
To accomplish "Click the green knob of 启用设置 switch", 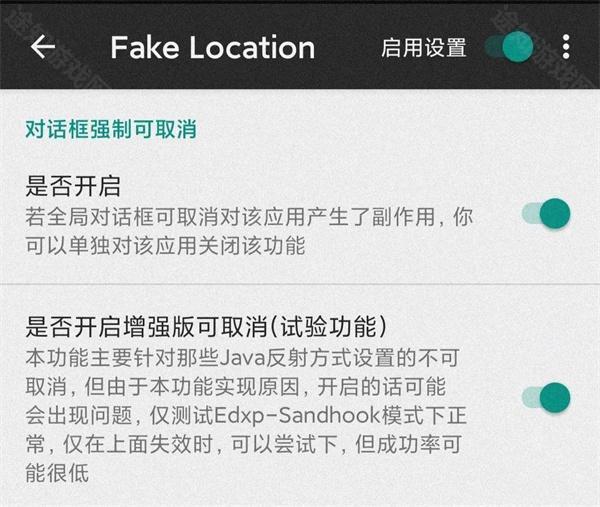I will point(518,47).
